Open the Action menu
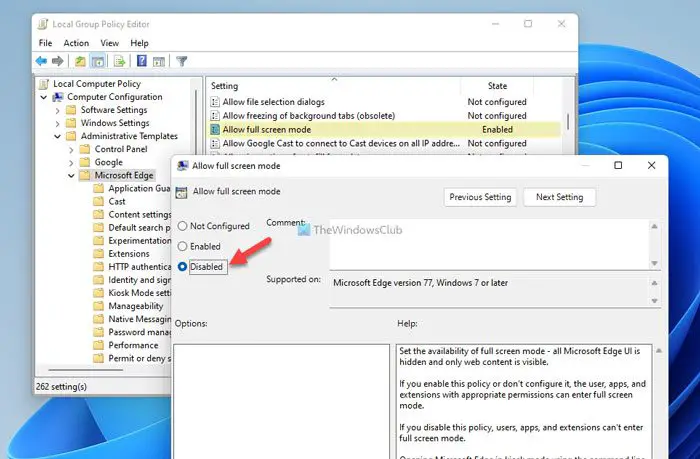 (76, 43)
